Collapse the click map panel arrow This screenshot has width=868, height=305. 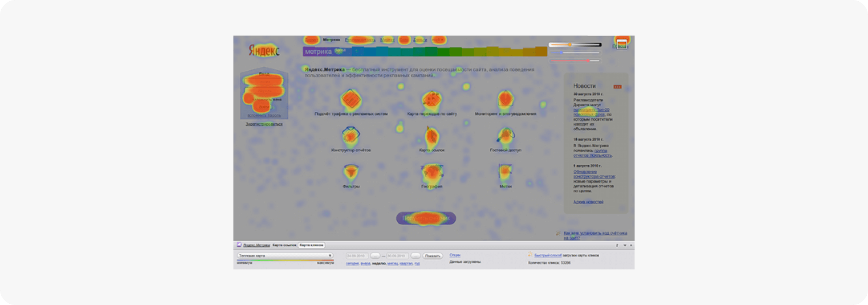click(x=625, y=245)
